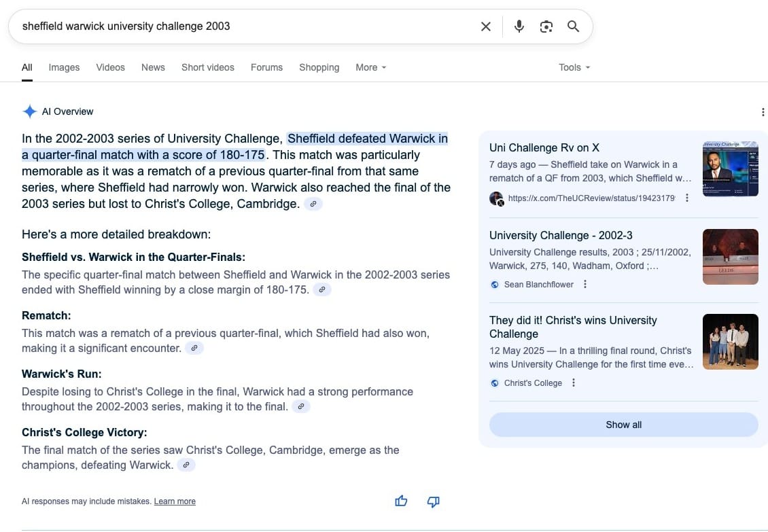Select the All results tab

[27, 67]
